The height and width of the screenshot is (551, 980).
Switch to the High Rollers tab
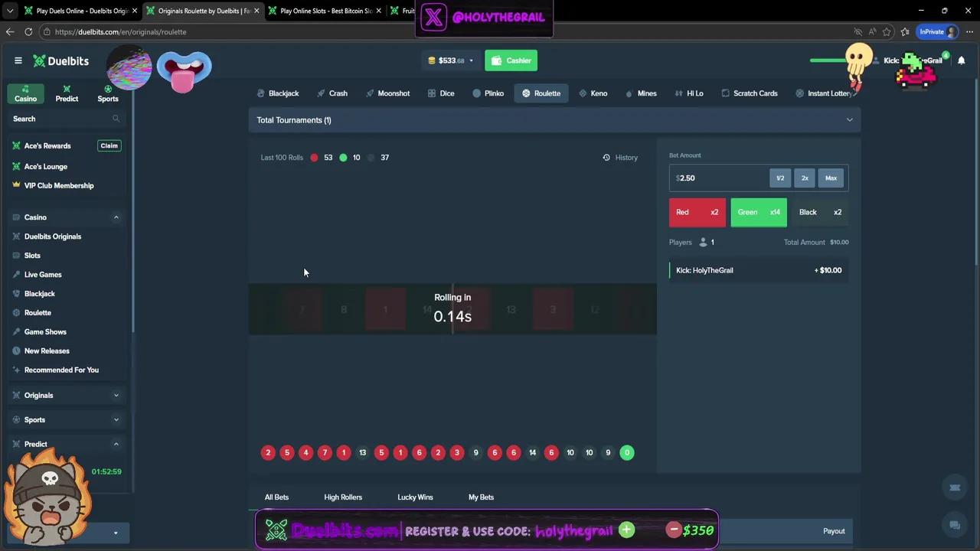click(342, 497)
